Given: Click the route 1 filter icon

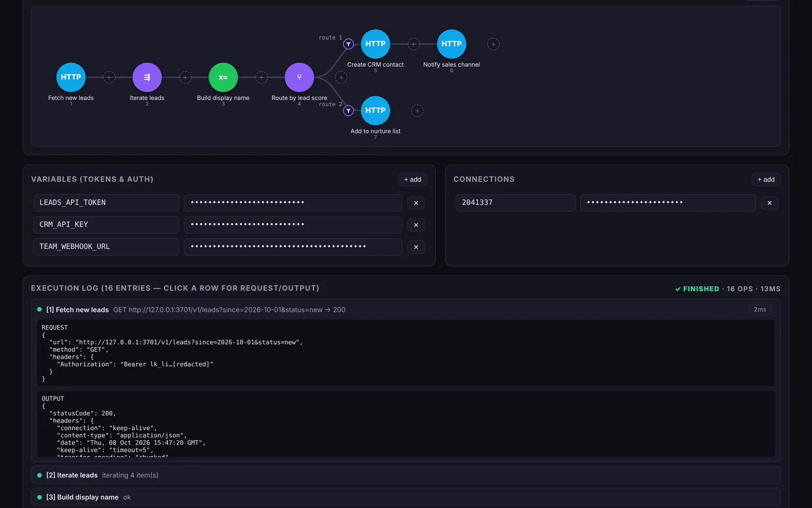Looking at the screenshot, I should (348, 44).
